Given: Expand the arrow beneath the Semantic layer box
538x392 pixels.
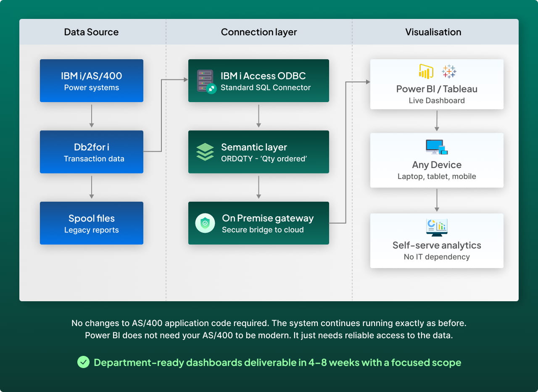Looking at the screenshot, I should pyautogui.click(x=258, y=186).
